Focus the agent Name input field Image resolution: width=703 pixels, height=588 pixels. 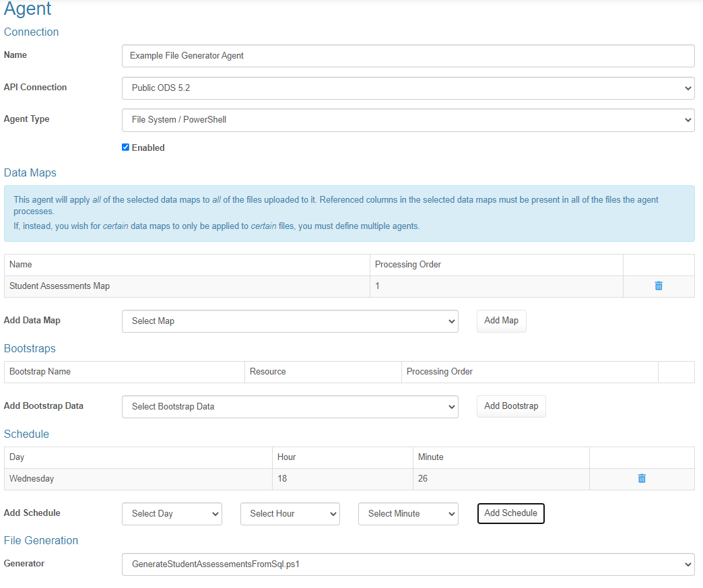click(x=408, y=56)
